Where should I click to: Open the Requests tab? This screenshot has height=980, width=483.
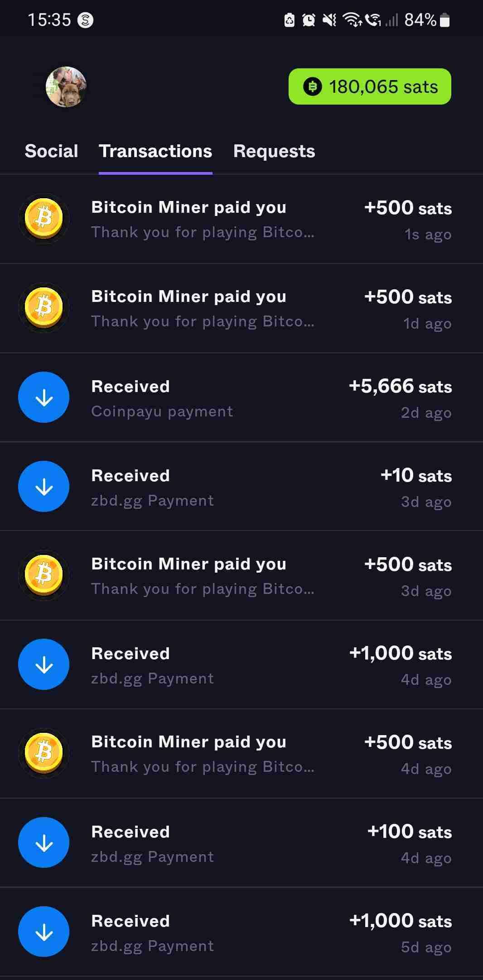tap(274, 151)
